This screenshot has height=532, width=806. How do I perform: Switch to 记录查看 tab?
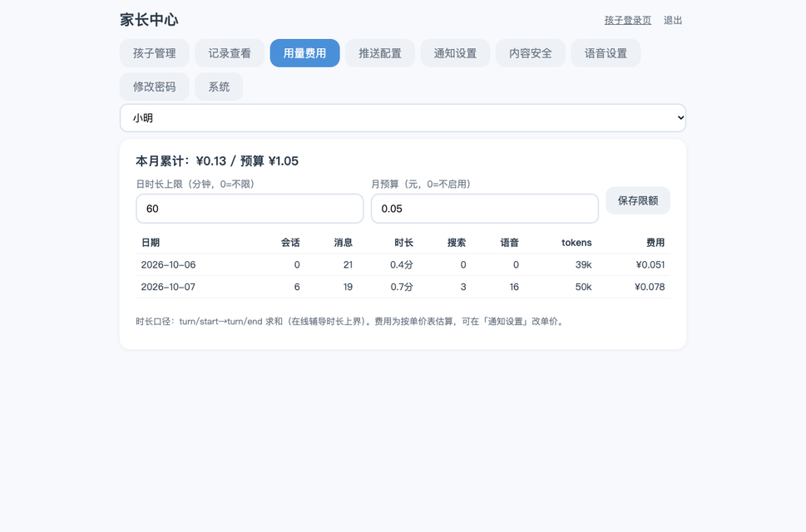[x=230, y=53]
